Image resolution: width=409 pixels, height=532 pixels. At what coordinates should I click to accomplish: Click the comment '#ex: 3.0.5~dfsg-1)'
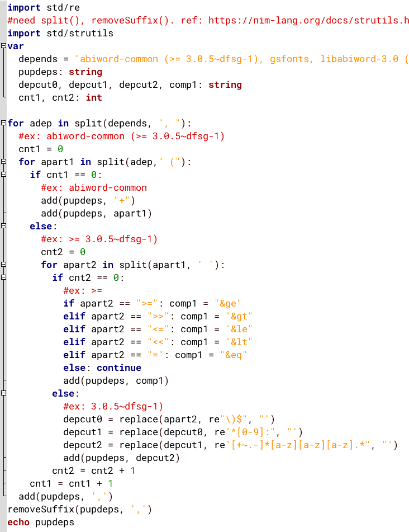(113, 407)
